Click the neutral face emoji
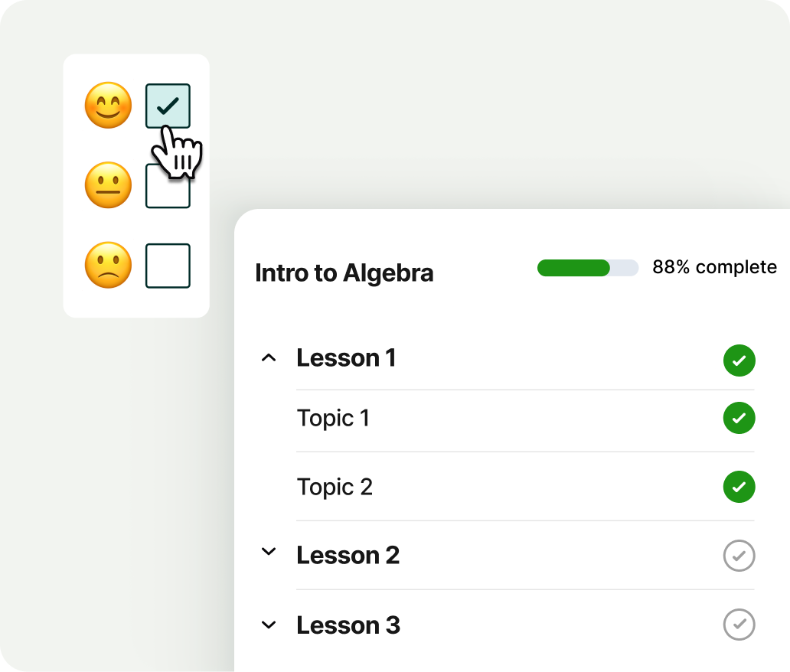 point(108,185)
